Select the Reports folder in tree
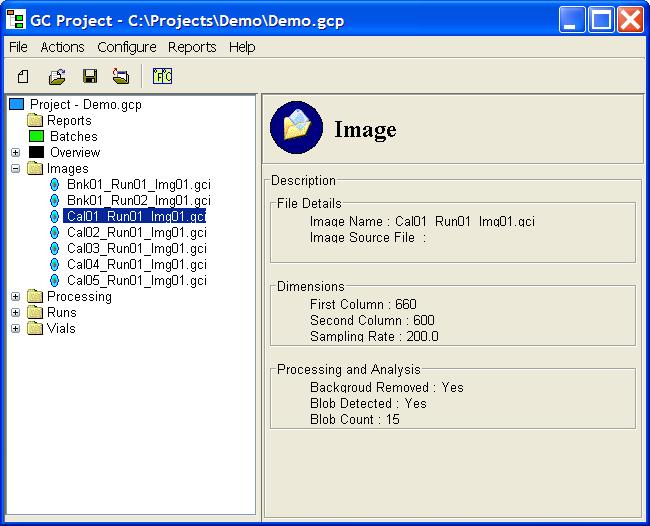Image resolution: width=650 pixels, height=526 pixels. 68,120
